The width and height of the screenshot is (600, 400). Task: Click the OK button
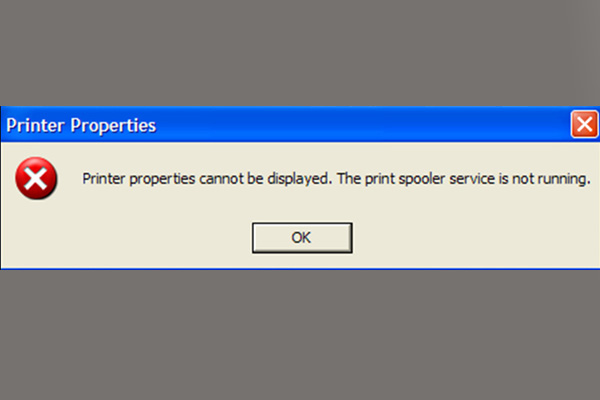(302, 238)
